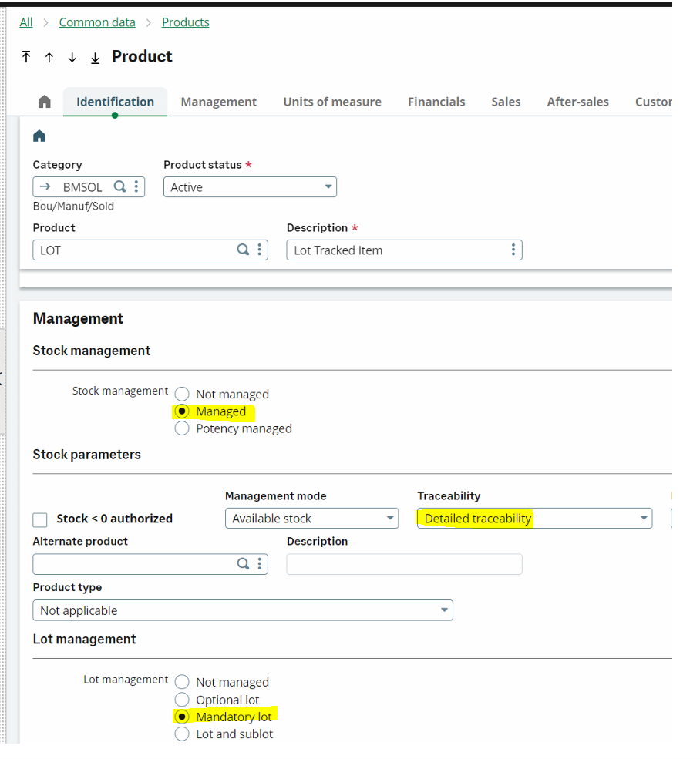700x759 pixels.
Task: Follow the Common data breadcrumb link
Action: click(x=96, y=22)
